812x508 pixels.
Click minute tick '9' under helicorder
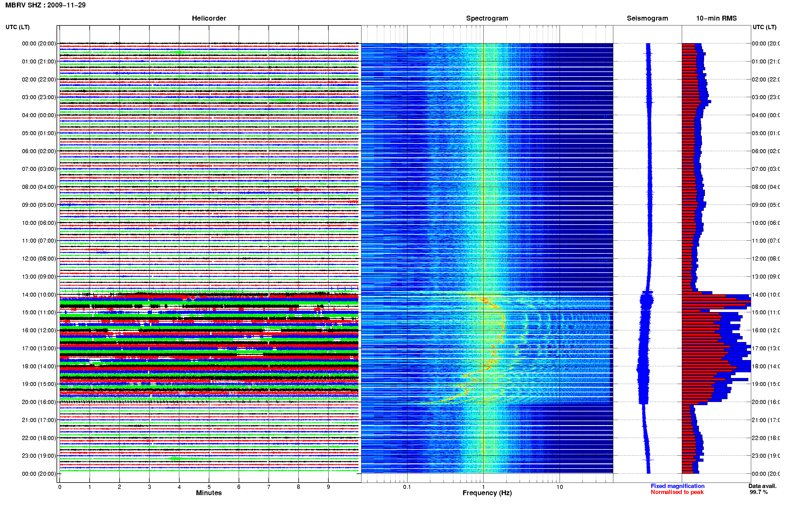[328, 487]
